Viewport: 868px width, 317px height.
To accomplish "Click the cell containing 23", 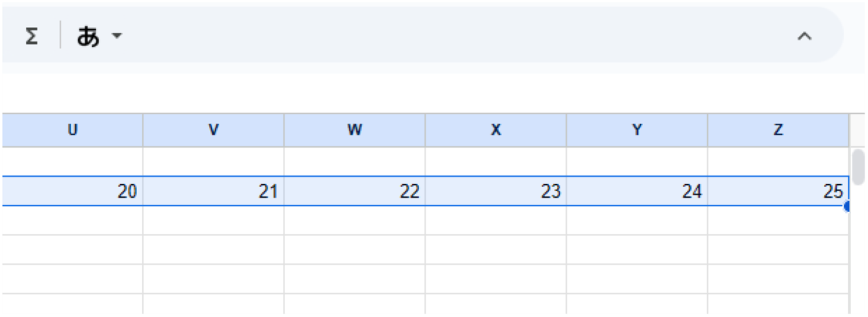I will (x=496, y=192).
